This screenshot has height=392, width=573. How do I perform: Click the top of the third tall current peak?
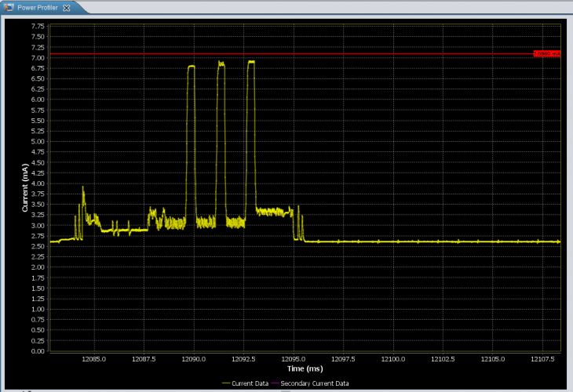tap(251, 61)
